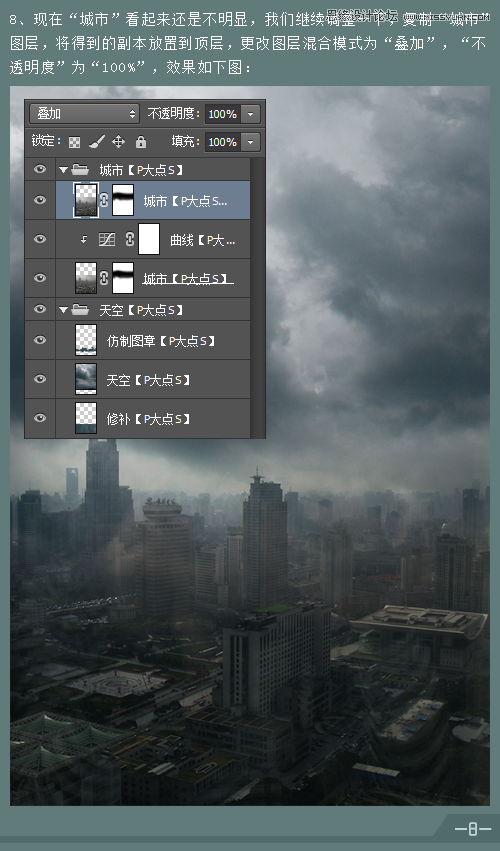
Task: Select the 城市【P大点S】 group name
Action: click(x=141, y=170)
